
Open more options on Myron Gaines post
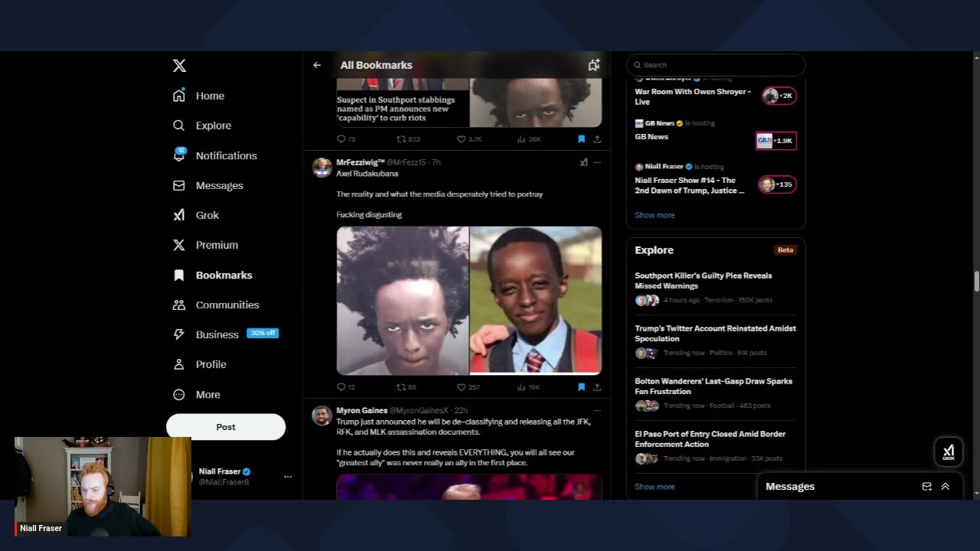597,410
